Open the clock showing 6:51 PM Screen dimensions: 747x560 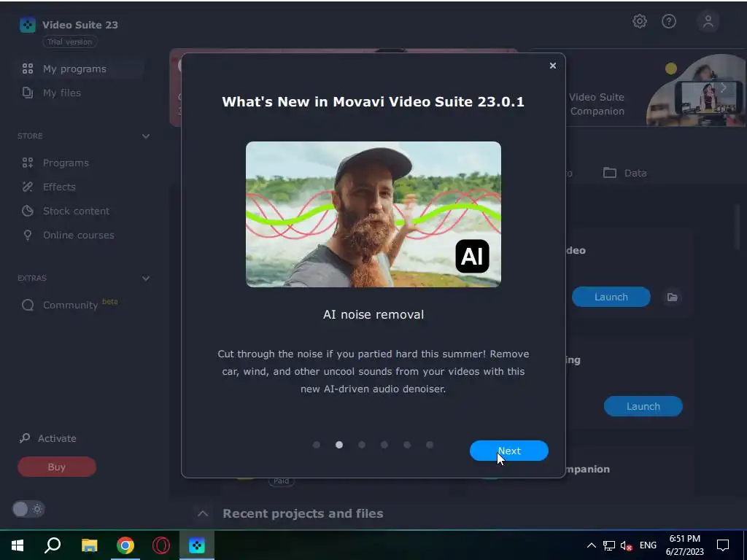684,545
